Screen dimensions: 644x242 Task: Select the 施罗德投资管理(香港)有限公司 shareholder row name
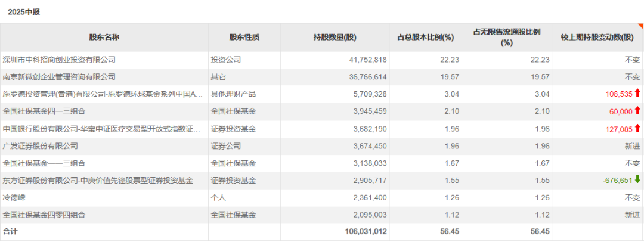pyautogui.click(x=103, y=94)
